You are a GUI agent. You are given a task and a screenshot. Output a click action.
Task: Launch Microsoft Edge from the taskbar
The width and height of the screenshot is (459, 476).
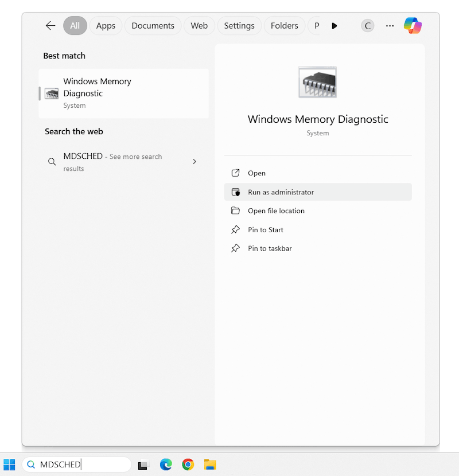(166, 465)
